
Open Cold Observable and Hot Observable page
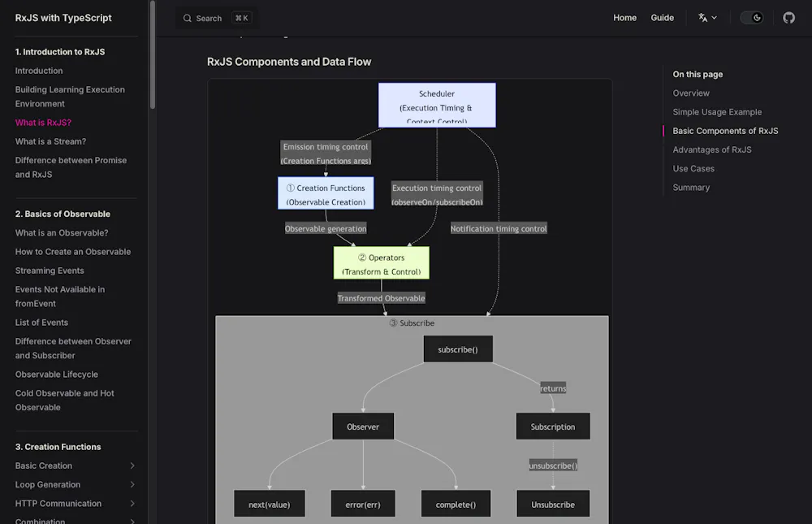[64, 401]
